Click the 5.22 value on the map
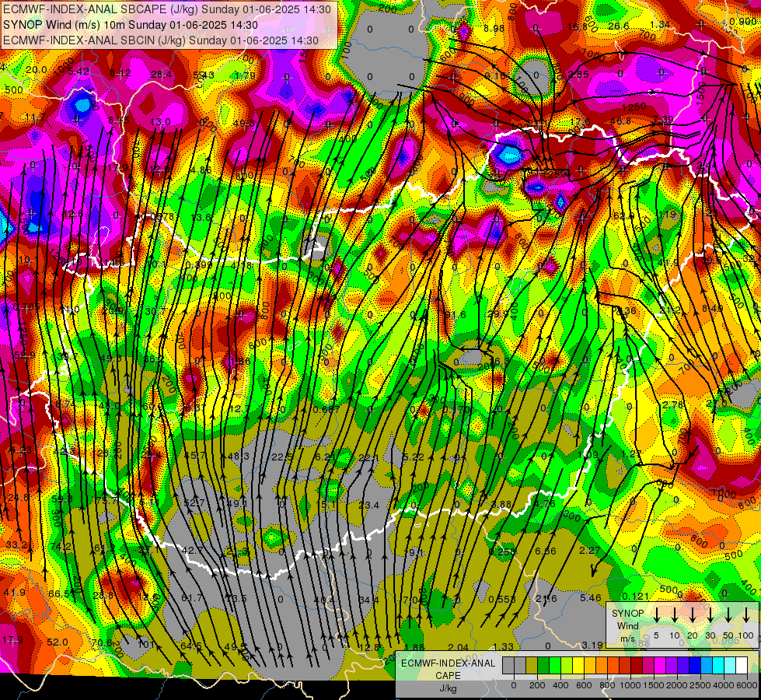Image resolution: width=761 pixels, height=700 pixels. click(x=413, y=457)
